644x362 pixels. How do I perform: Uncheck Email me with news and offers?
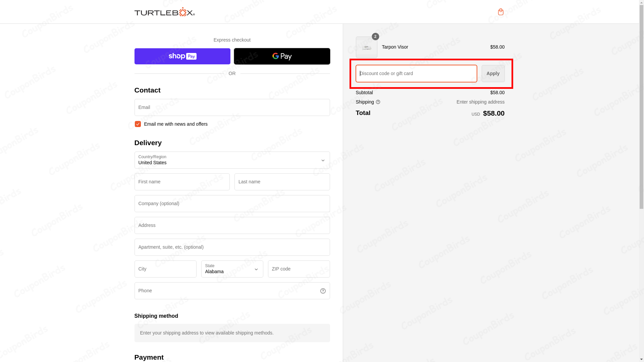pyautogui.click(x=138, y=124)
